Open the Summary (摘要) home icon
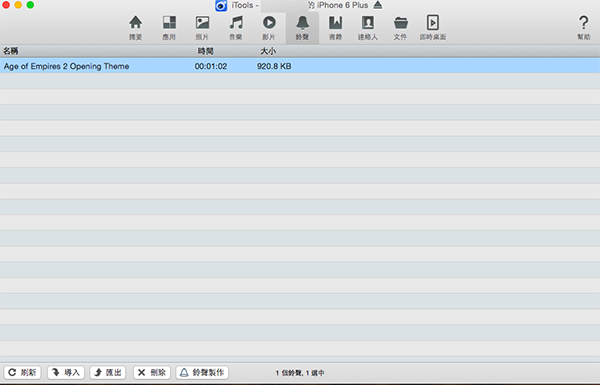 [x=135, y=28]
